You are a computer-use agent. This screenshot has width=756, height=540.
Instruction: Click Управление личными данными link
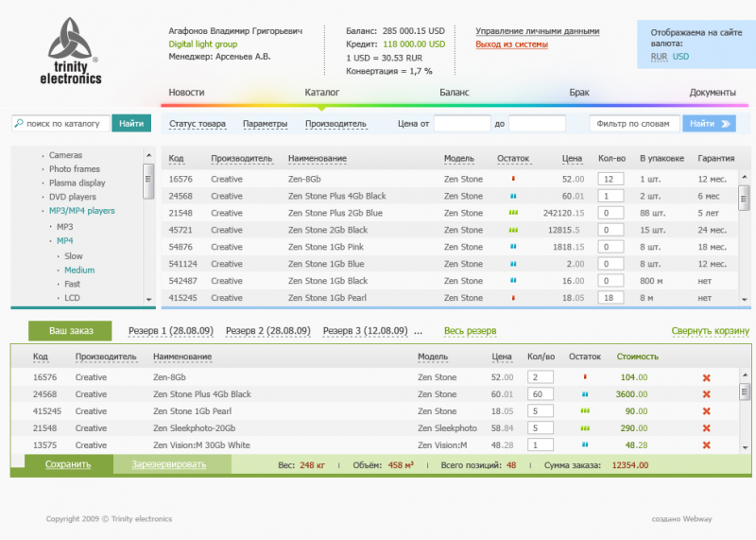[x=538, y=31]
